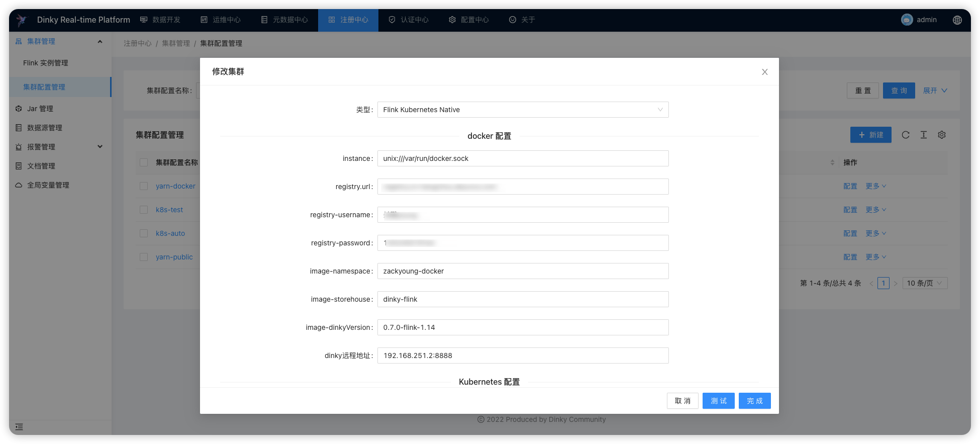The width and height of the screenshot is (980, 444).
Task: Click the dinky远程地址 input field
Action: click(x=523, y=356)
